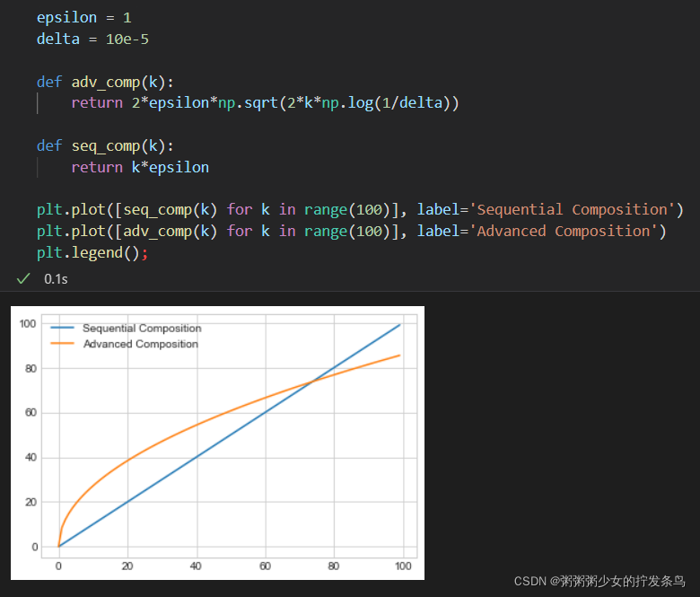700x597 pixels.
Task: Click the y-axis tick label 40
Action: coord(31,457)
